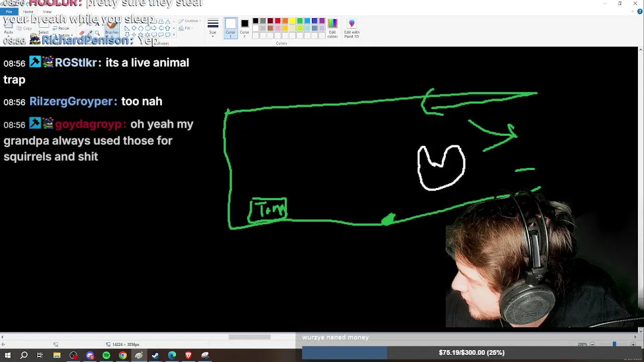Click the vertical scrollbar up arrow
The height and width of the screenshot is (362, 644).
point(640,49)
